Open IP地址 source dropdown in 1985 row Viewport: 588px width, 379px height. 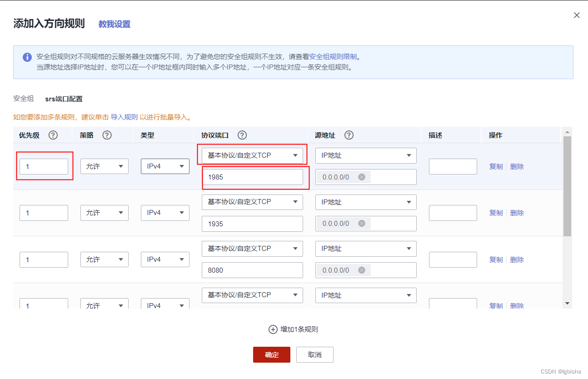pos(366,155)
